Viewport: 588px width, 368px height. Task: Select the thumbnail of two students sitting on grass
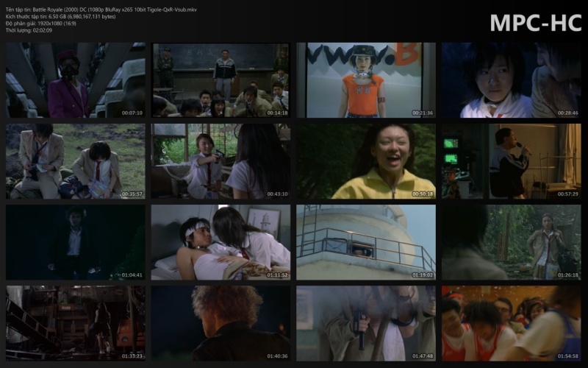[x=76, y=161]
